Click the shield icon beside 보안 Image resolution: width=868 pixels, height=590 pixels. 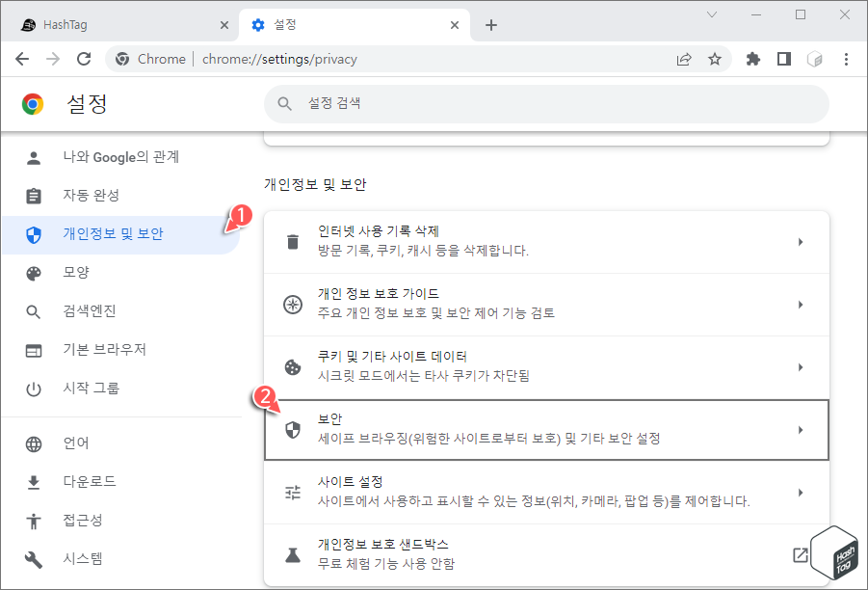click(293, 430)
